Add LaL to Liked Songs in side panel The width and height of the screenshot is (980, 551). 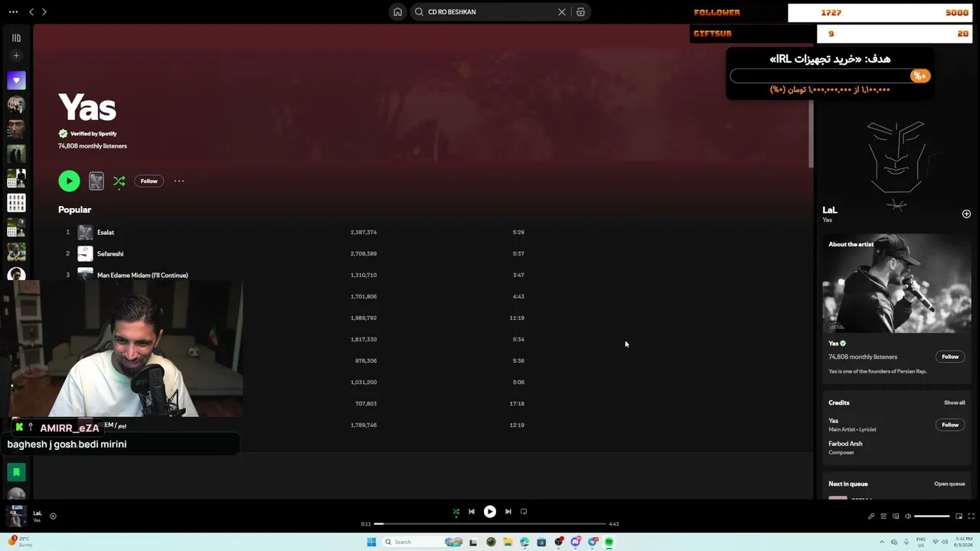coord(966,214)
